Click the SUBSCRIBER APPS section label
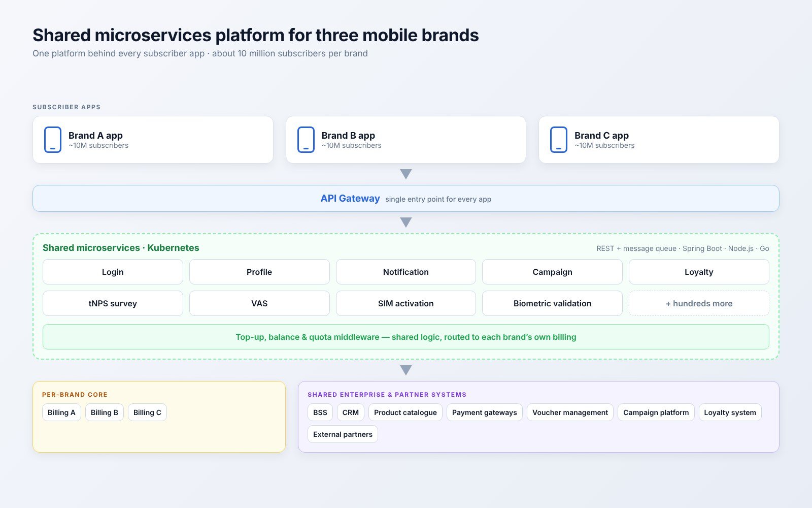This screenshot has height=508, width=812. (x=66, y=107)
